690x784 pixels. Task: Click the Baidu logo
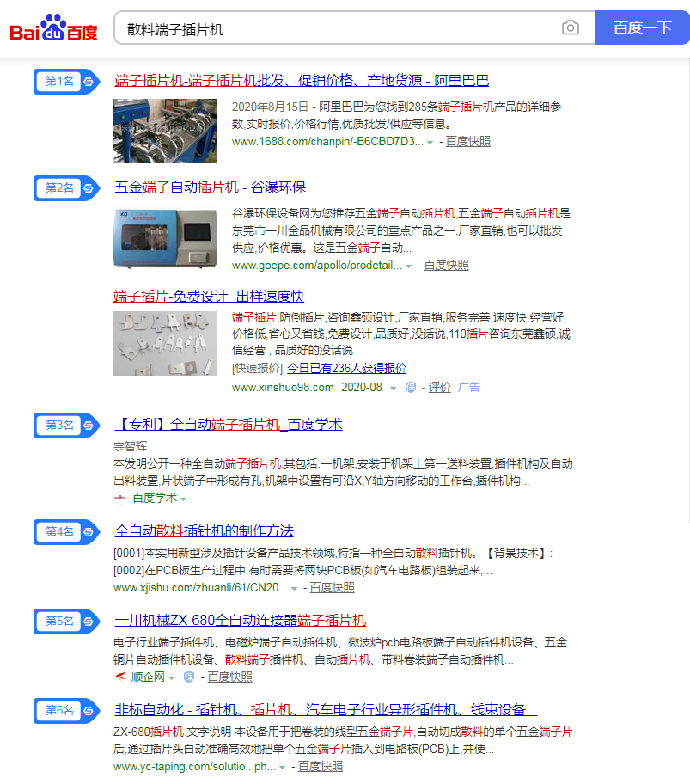(x=53, y=28)
